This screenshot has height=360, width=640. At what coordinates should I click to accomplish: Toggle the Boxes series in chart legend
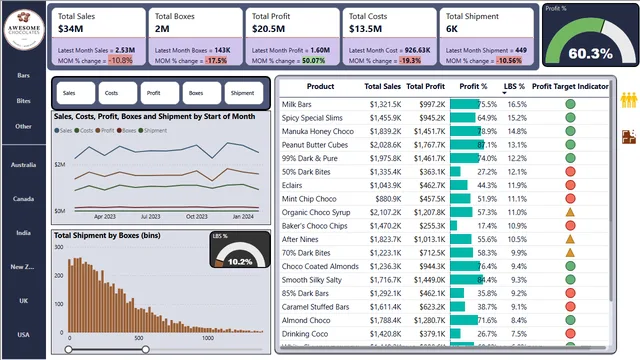click(127, 131)
